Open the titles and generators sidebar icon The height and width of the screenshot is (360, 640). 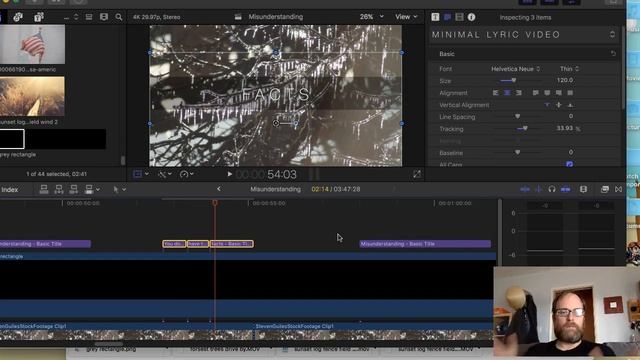39,17
